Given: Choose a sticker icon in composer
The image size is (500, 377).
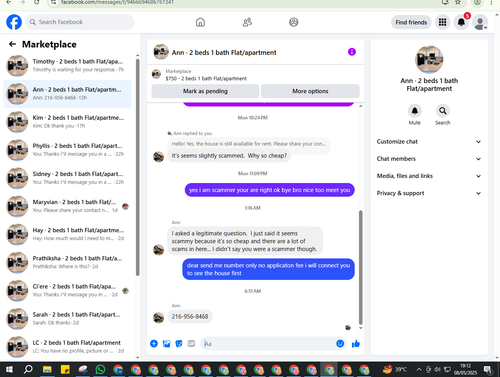Looking at the screenshot, I should click(x=179, y=344).
